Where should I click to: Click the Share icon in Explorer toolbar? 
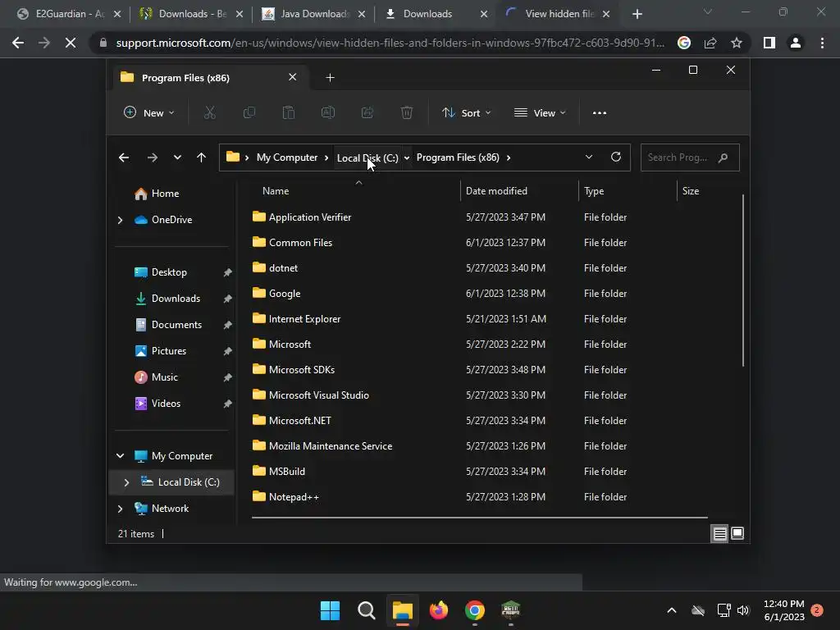(367, 112)
